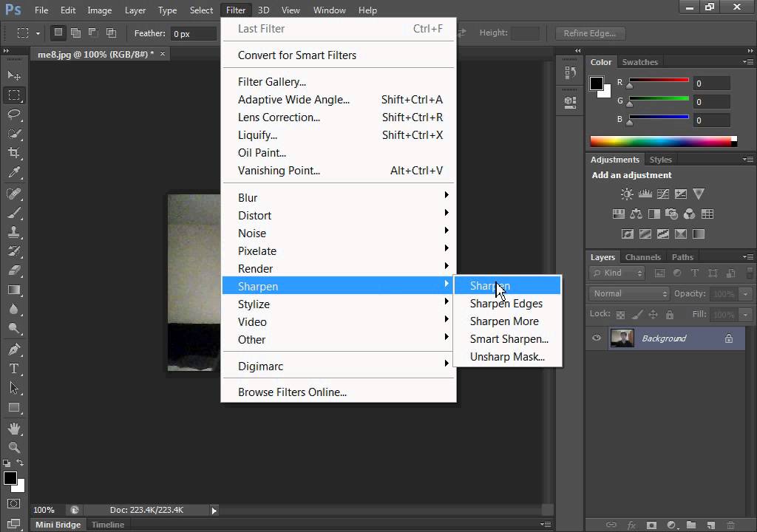Select the Crop tool
Screen dimensions: 757x532
[x=14, y=153]
